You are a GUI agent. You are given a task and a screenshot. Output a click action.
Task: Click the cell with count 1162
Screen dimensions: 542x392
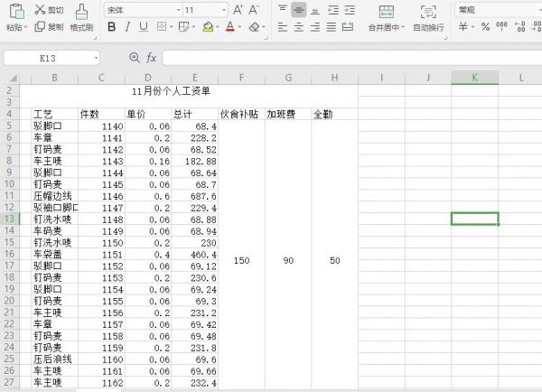101,383
